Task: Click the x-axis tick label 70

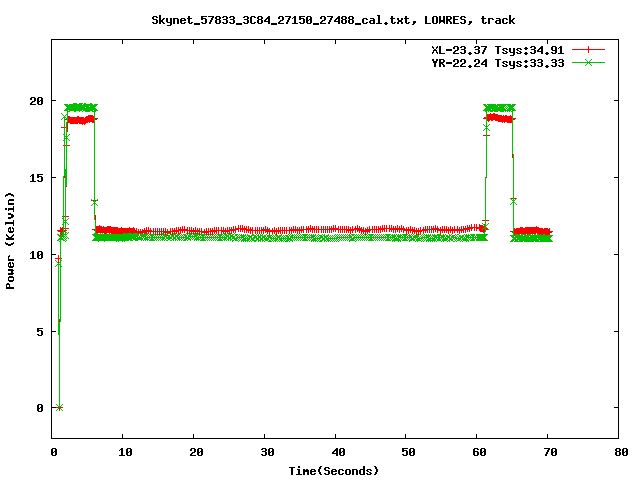Action: coord(551,452)
